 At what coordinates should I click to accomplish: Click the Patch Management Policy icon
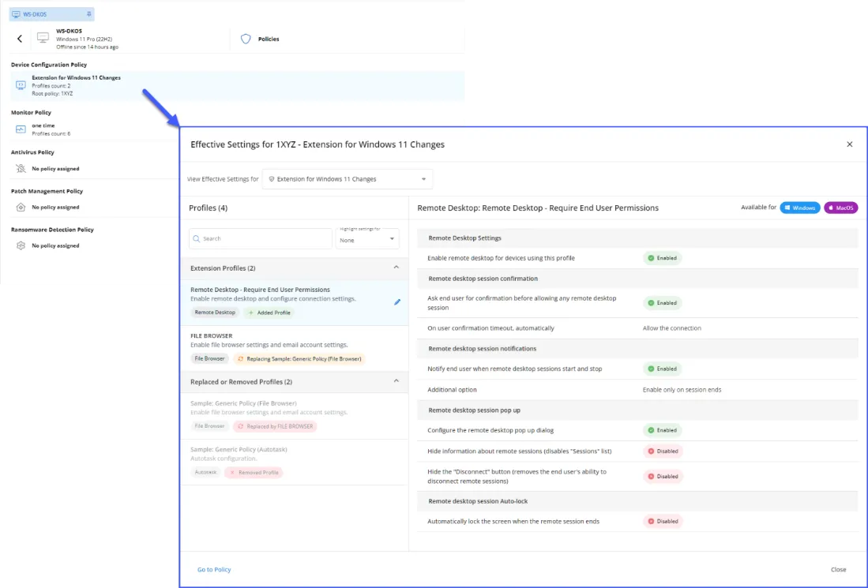click(21, 207)
